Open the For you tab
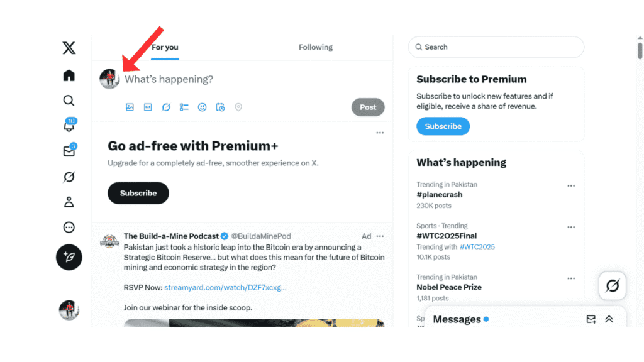Viewport: 644px width, 362px height. tap(164, 47)
